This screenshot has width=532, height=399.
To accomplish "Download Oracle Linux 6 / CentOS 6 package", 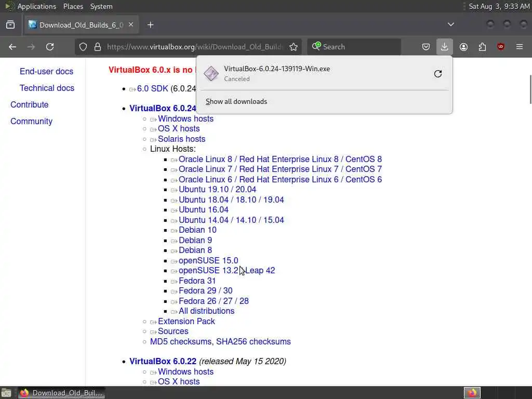I will click(x=280, y=179).
